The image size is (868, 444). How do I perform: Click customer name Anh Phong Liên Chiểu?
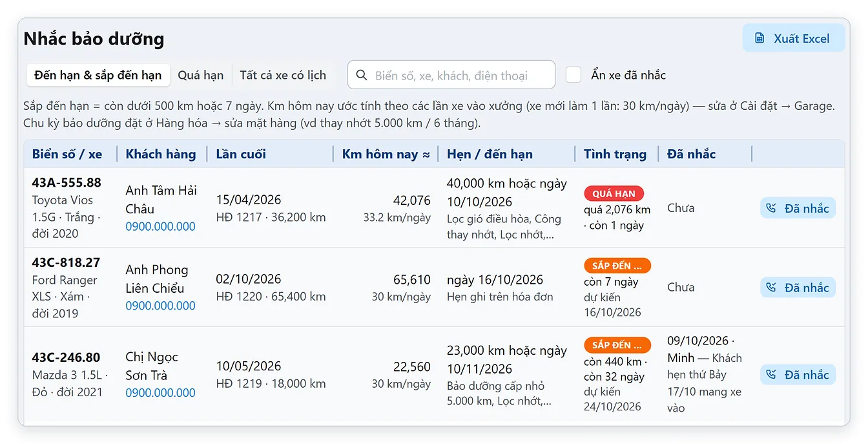click(157, 279)
